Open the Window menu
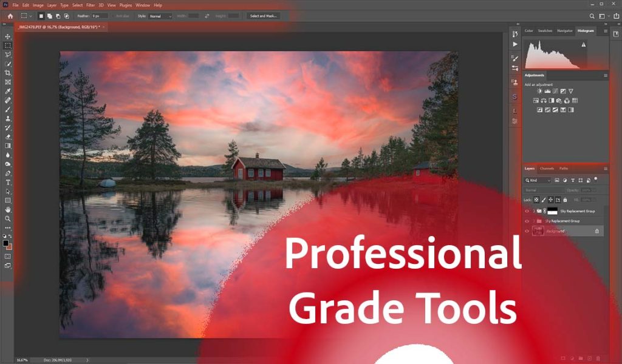Viewport: 622px width, 364px height. [143, 5]
